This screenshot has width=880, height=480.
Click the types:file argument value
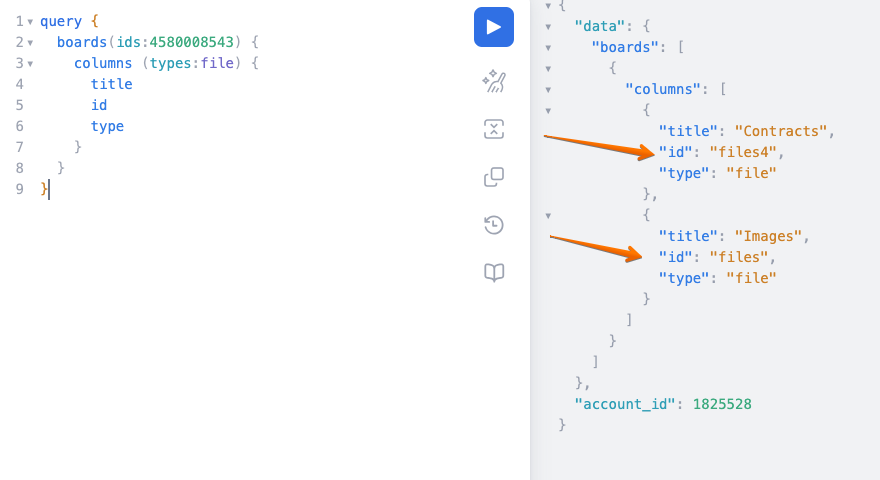(x=217, y=63)
